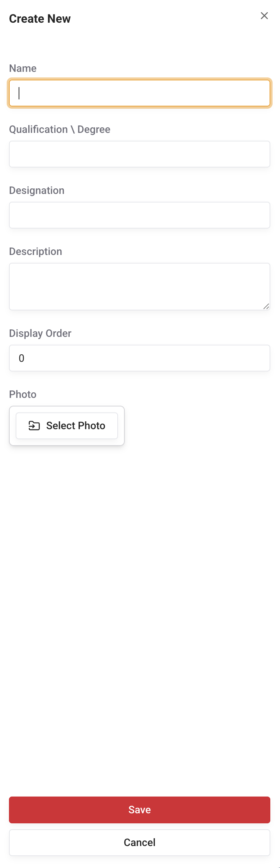This screenshot has width=280, height=868.
Task: Click the Display Order number field
Action: pyautogui.click(x=140, y=358)
